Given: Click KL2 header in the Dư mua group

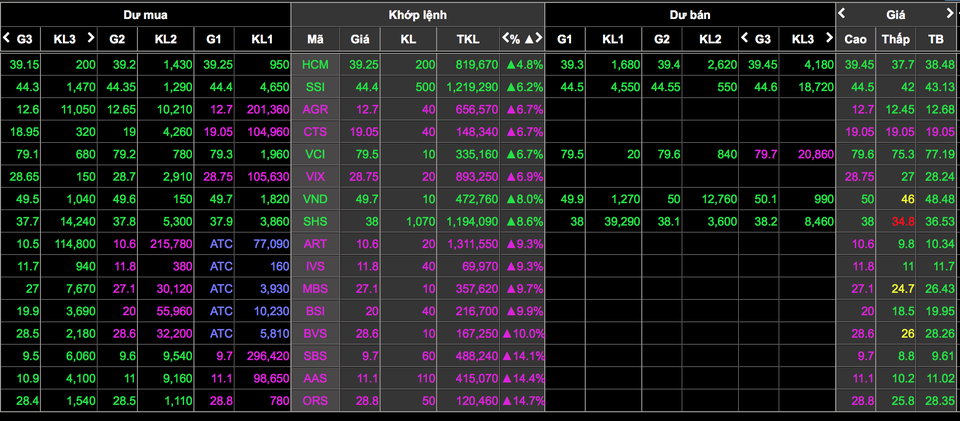Looking at the screenshot, I should [165, 40].
